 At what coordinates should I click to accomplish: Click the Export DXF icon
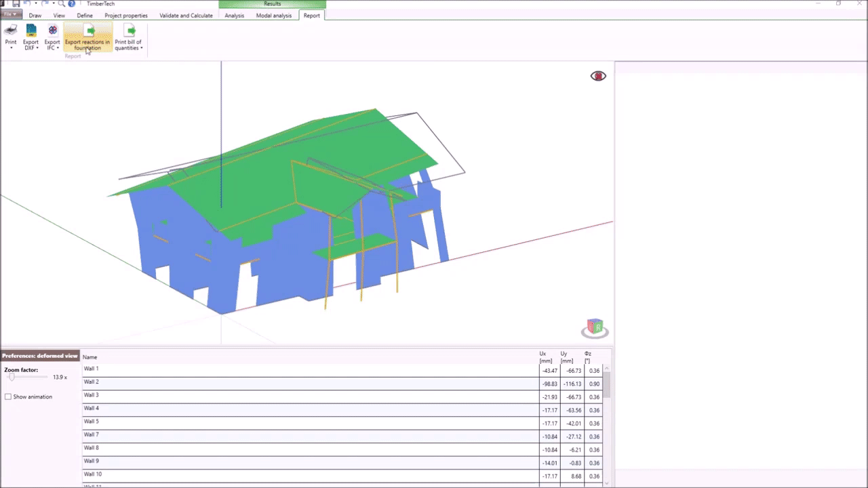(31, 30)
